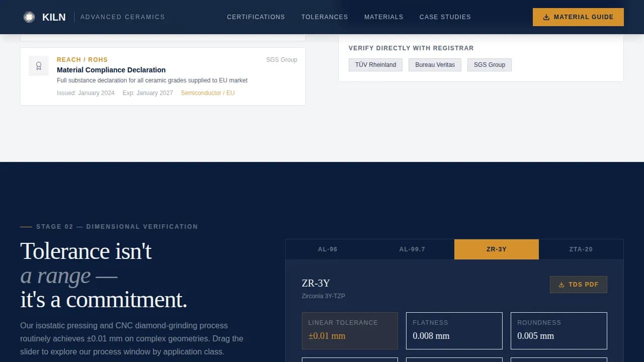Click the download icon on TDS PDF button

561,285
